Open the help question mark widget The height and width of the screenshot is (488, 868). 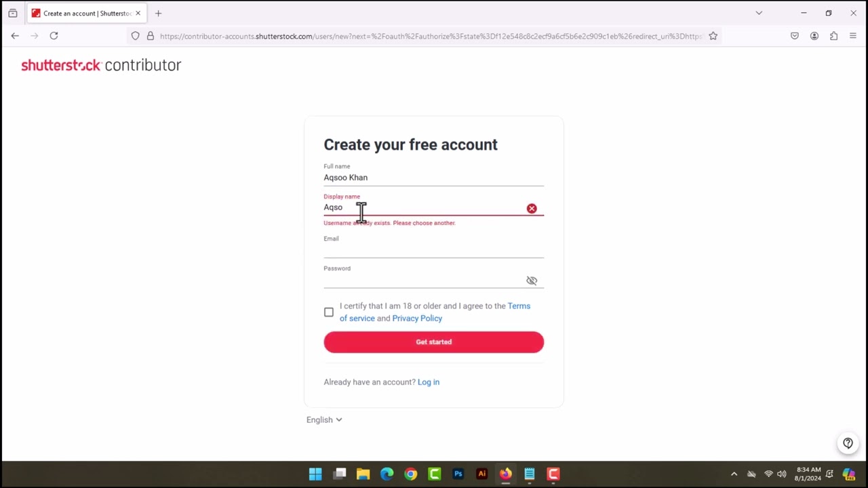tap(848, 443)
